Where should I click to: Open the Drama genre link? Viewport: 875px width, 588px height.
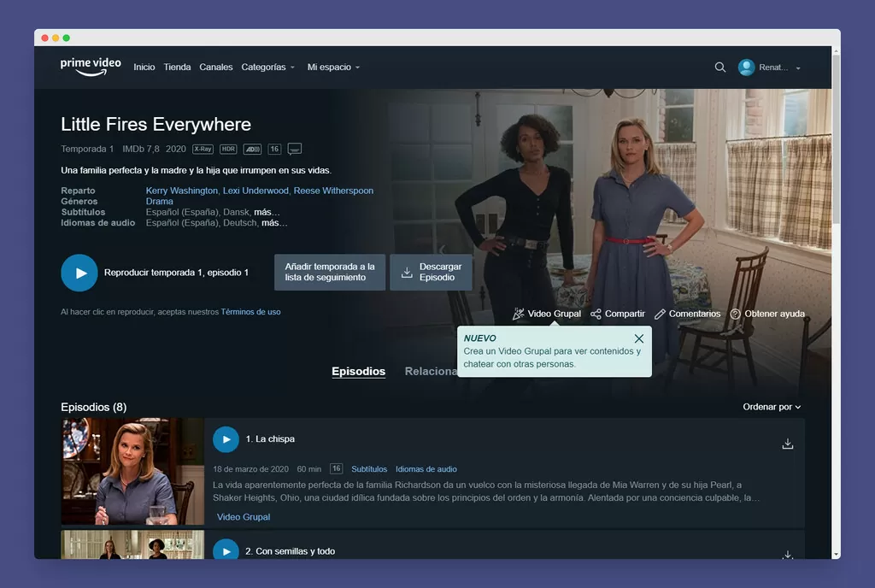point(160,202)
